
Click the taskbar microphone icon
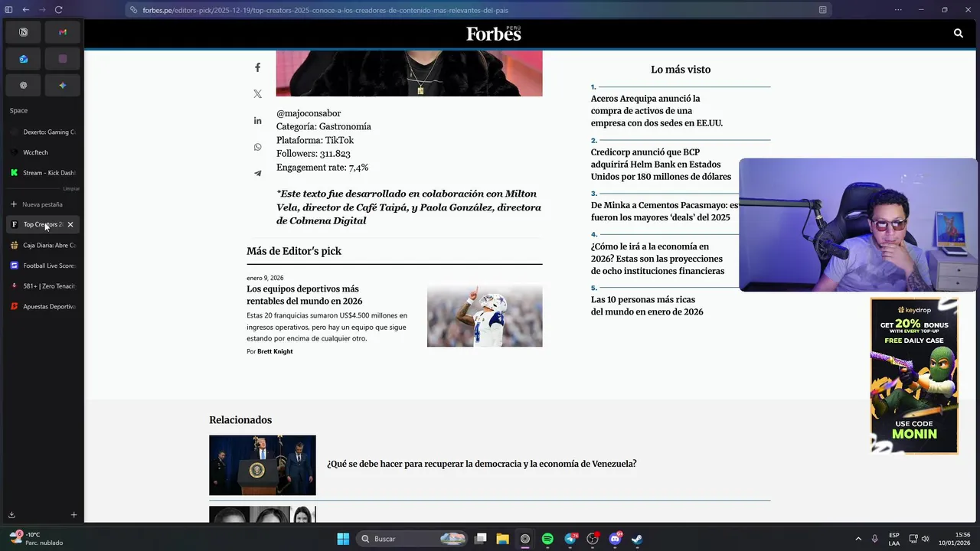[874, 539]
